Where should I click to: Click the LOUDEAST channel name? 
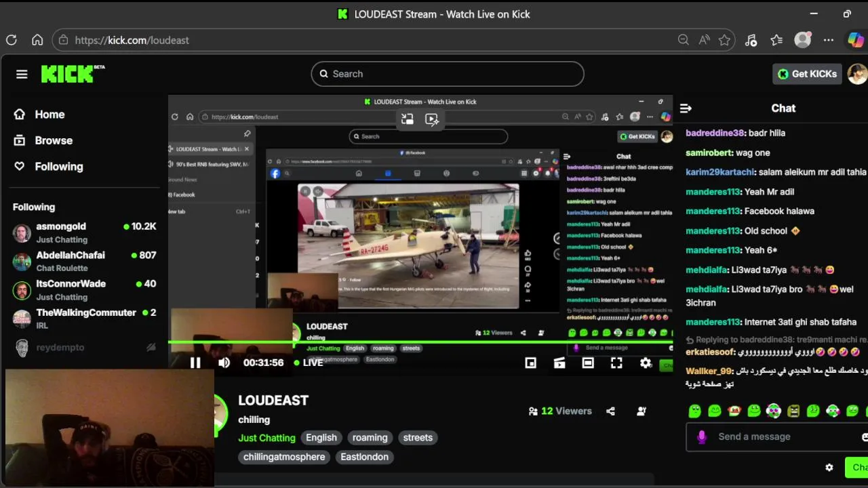click(x=273, y=400)
